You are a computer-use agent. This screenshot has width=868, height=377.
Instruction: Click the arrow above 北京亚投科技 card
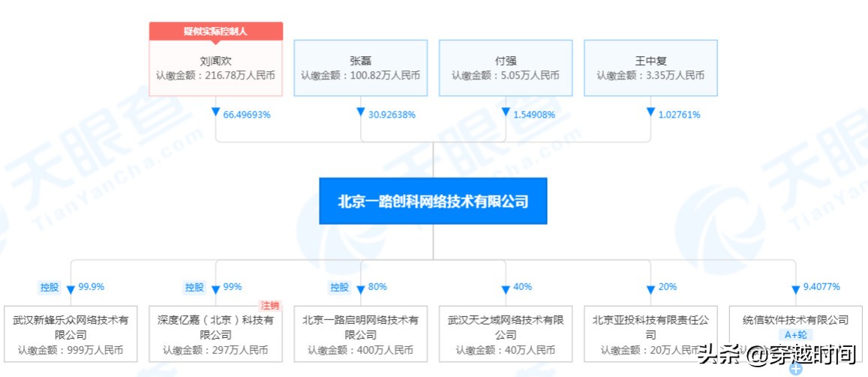[650, 289]
